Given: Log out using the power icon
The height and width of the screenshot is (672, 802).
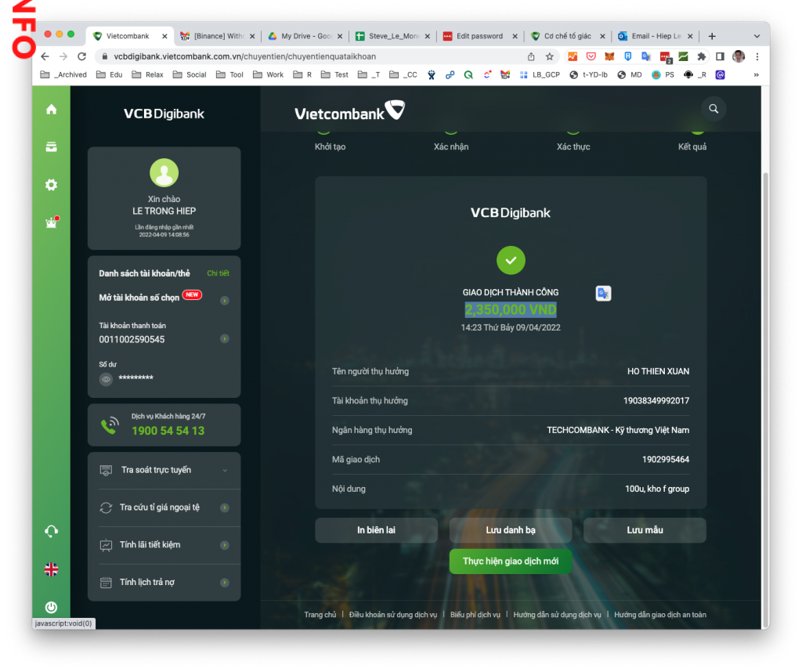Looking at the screenshot, I should click(x=51, y=607).
